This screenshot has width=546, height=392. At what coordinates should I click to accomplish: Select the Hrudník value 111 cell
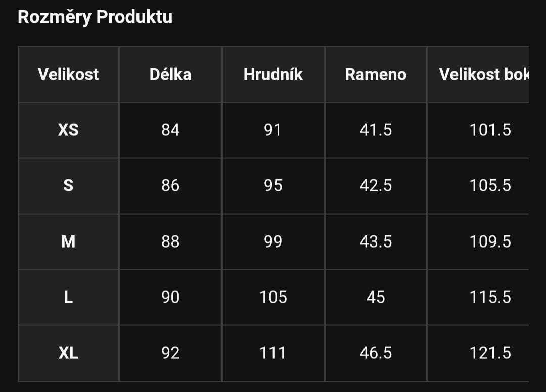coord(273,353)
